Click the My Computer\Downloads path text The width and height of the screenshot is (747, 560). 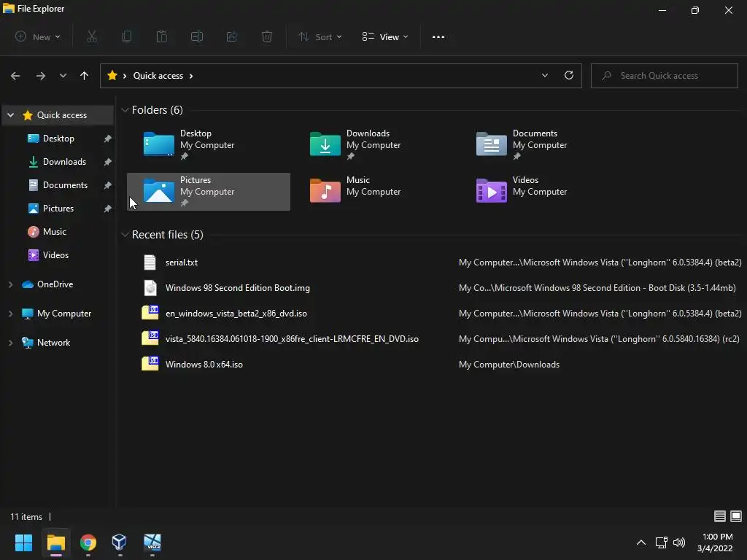[x=509, y=365]
